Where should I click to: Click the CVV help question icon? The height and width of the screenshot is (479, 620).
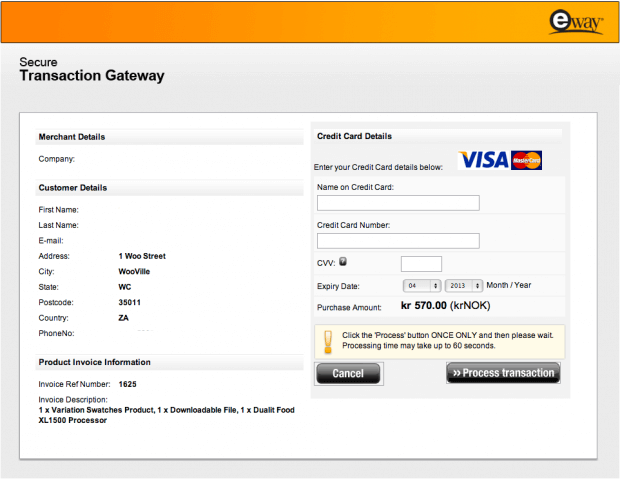(x=344, y=262)
